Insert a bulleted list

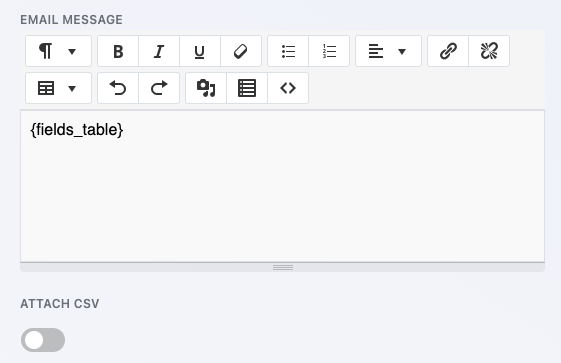click(x=288, y=51)
